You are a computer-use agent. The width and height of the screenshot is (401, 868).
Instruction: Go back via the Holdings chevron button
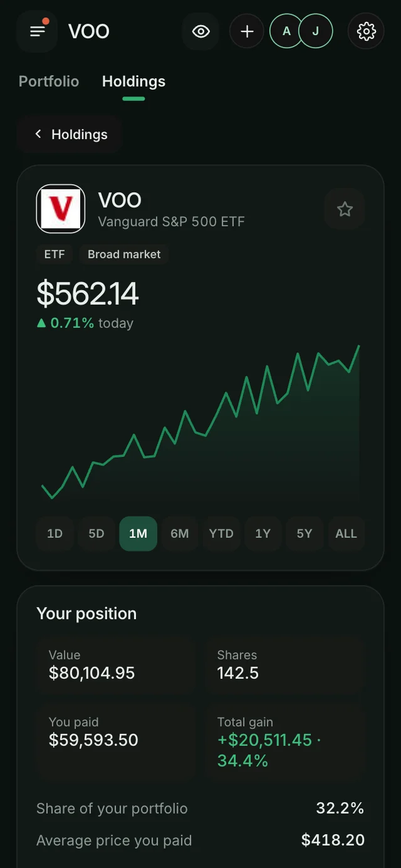click(x=70, y=134)
